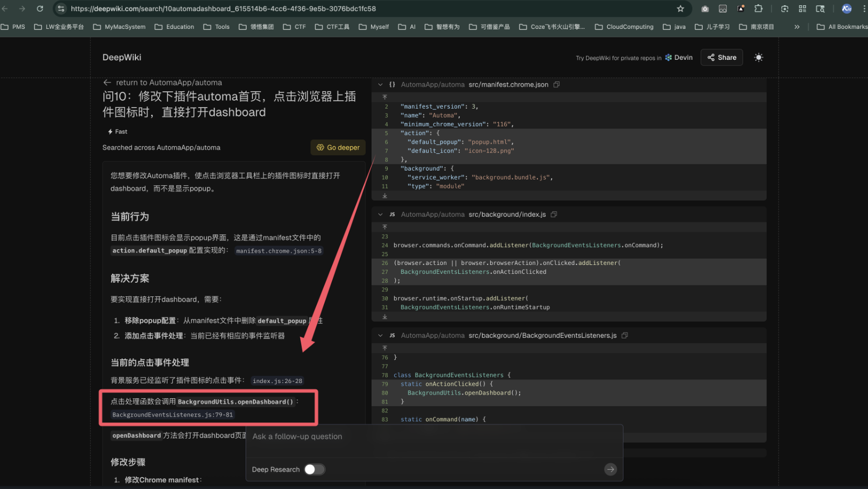
Task: Click the Share button
Action: 722,58
